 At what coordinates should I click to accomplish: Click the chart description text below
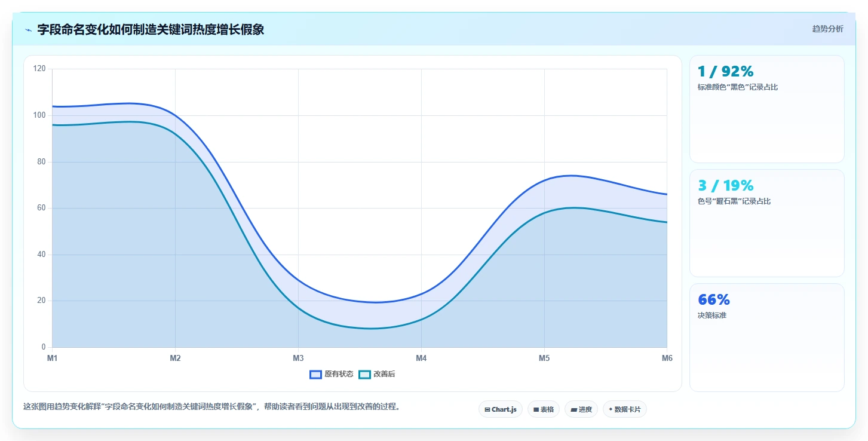(211, 407)
